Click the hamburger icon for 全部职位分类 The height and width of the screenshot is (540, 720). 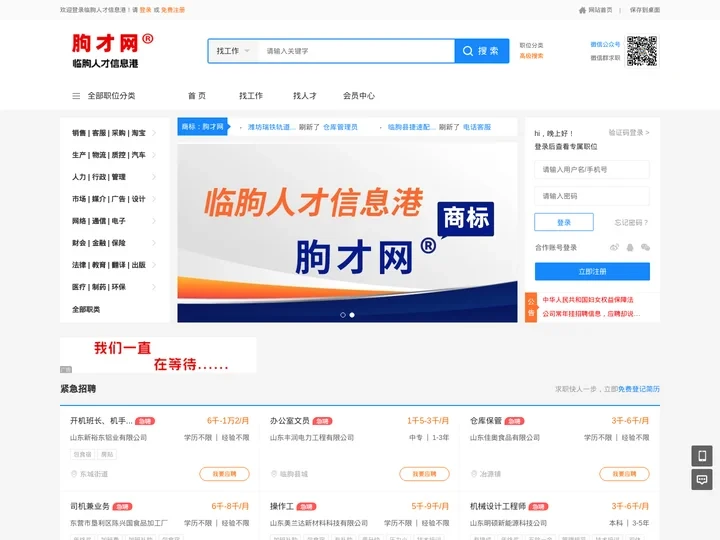click(76, 96)
